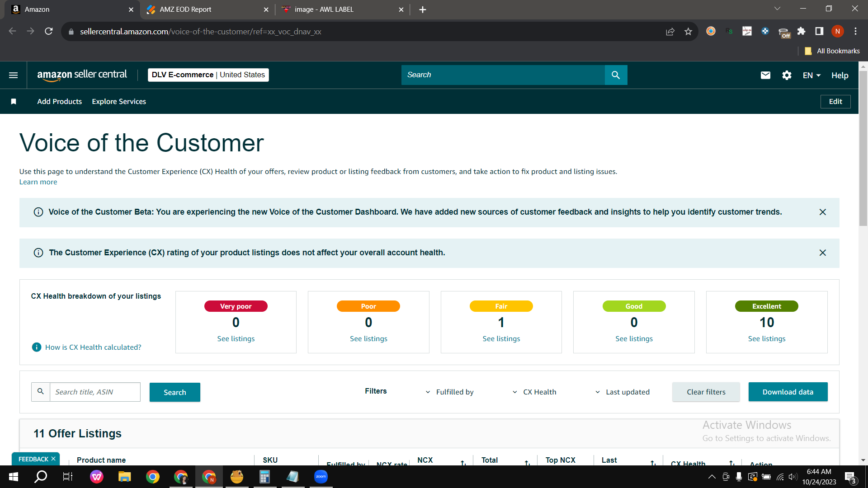This screenshot has width=868, height=488.
Task: Open the Learn more link
Action: coord(38,182)
